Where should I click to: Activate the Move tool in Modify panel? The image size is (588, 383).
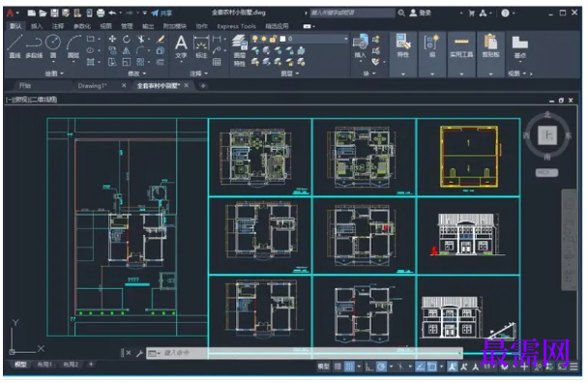coord(112,39)
